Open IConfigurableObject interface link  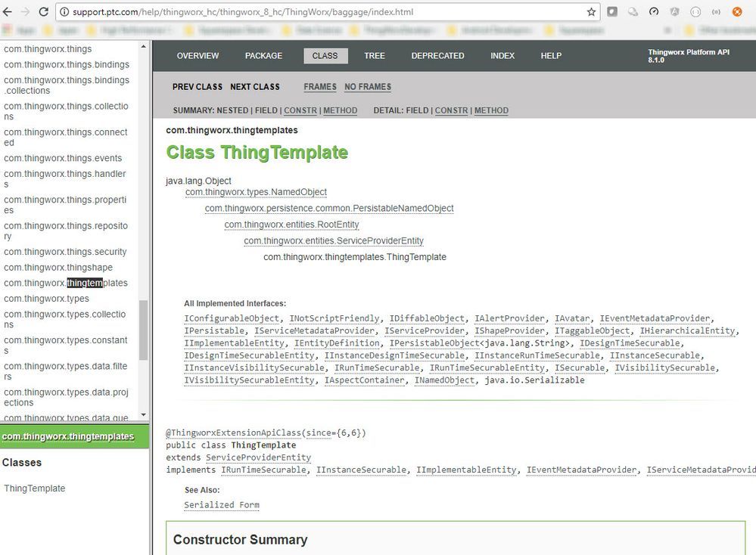pyautogui.click(x=232, y=318)
